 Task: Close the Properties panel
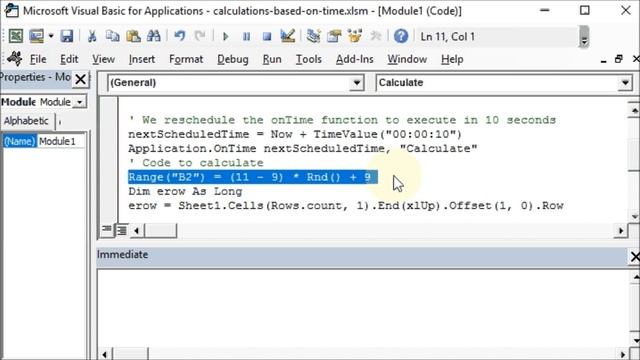click(x=81, y=79)
